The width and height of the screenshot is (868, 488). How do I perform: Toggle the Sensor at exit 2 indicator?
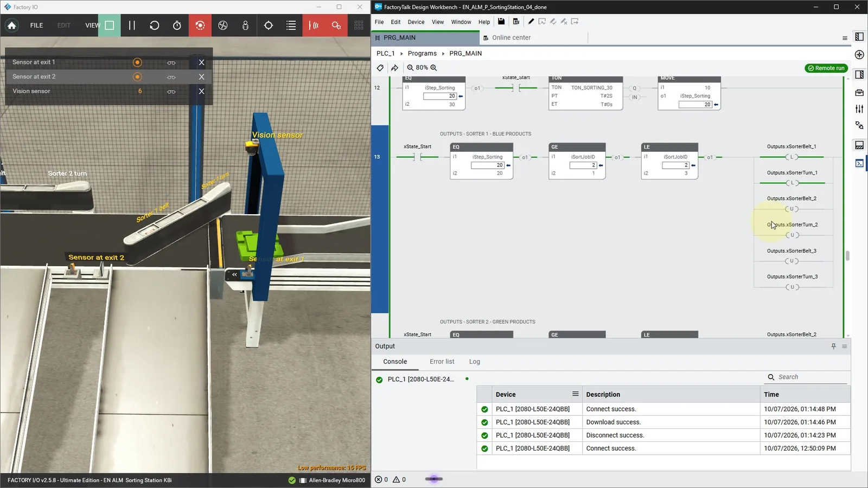coord(137,77)
